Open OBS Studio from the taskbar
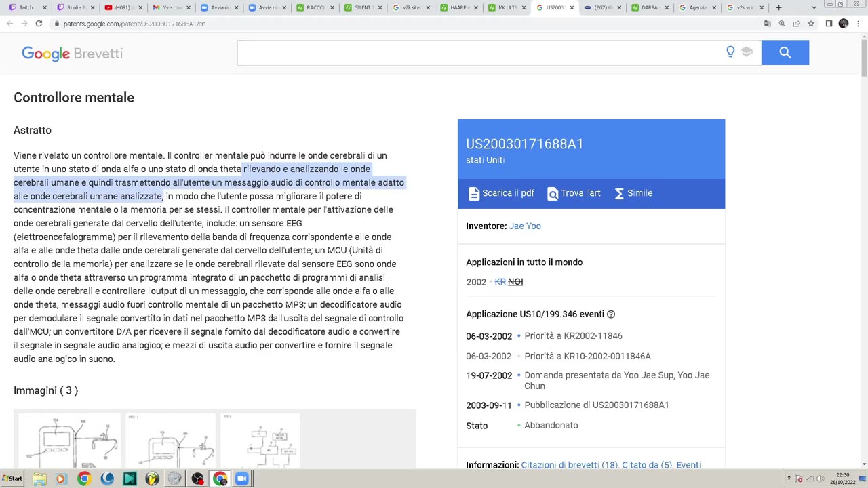This screenshot has width=868, height=488. [x=197, y=479]
